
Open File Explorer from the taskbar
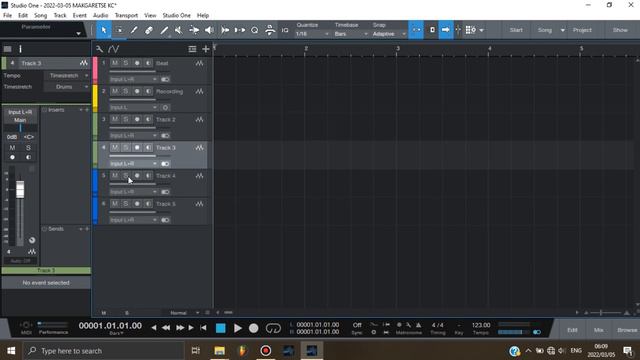tap(220, 351)
